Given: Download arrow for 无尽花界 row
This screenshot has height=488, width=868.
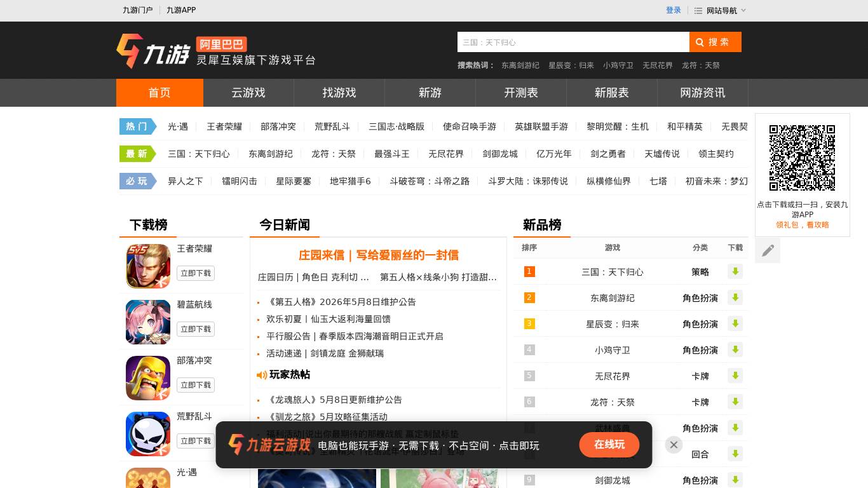Looking at the screenshot, I should (x=735, y=376).
